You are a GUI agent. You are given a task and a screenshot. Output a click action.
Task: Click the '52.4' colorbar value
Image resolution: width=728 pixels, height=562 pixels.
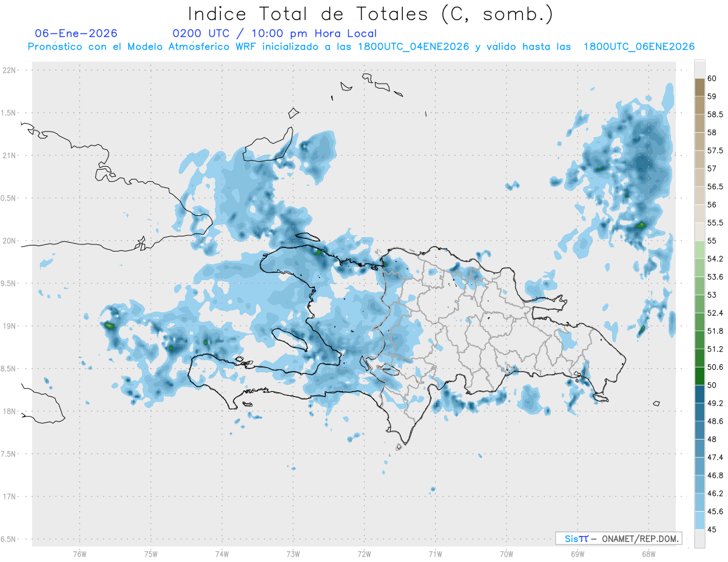click(715, 313)
